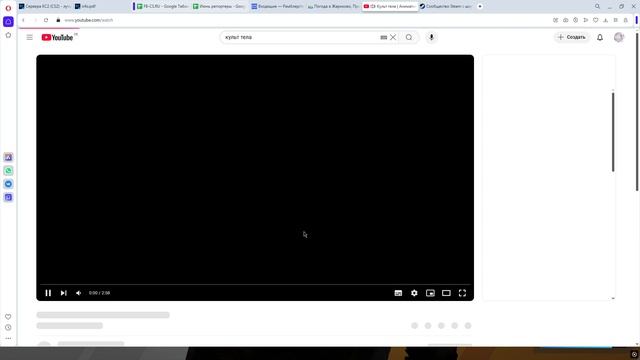
Task: Click the address bar URL youtube.com/watch
Action: (89, 20)
